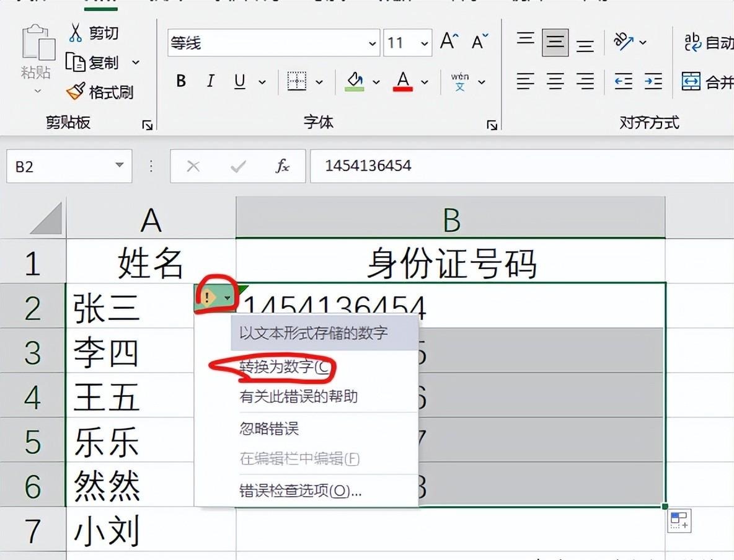This screenshot has height=560, width=734.
Task: Expand the underline style dropdown arrow
Action: pyautogui.click(x=262, y=82)
